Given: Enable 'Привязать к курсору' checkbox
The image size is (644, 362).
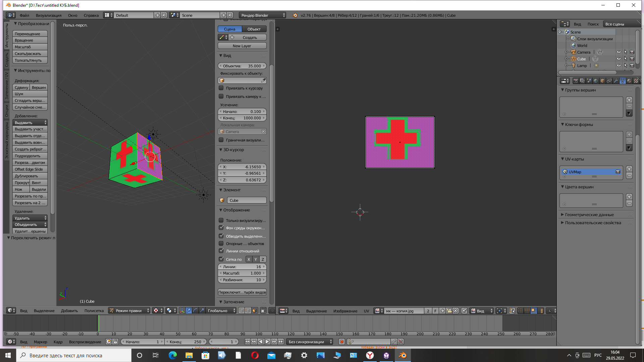Looking at the screenshot, I should 221,88.
